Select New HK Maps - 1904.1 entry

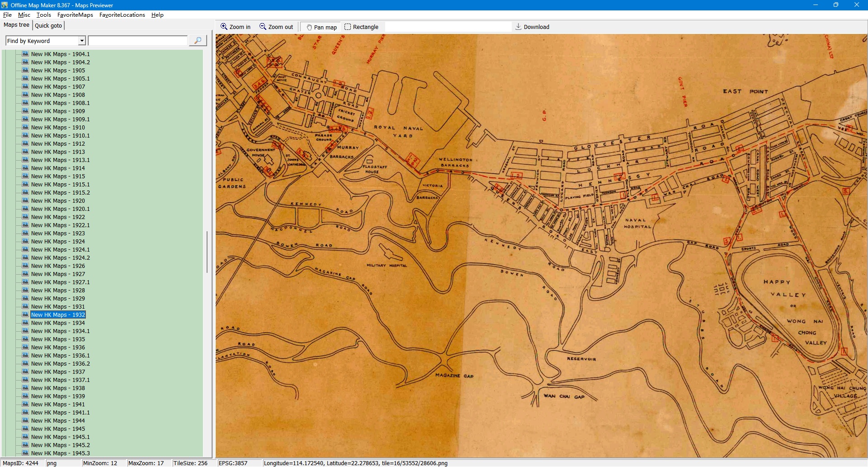(x=60, y=54)
